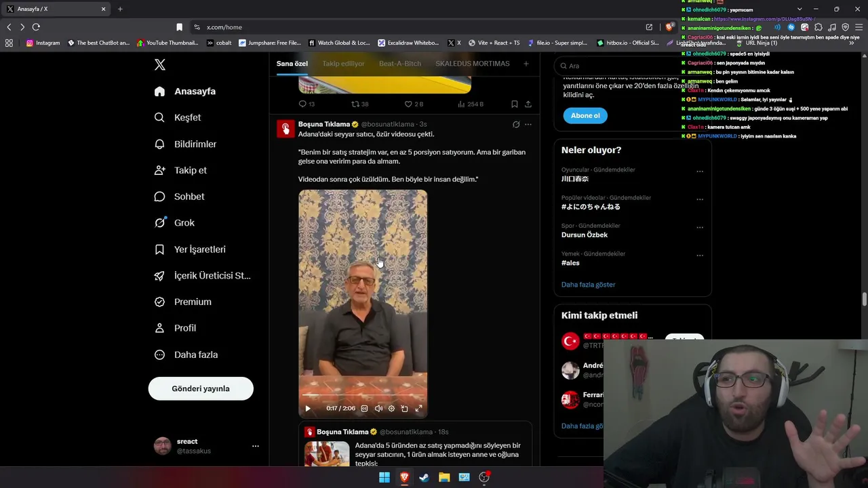
Task: Open Profil in the sidebar
Action: click(175, 328)
